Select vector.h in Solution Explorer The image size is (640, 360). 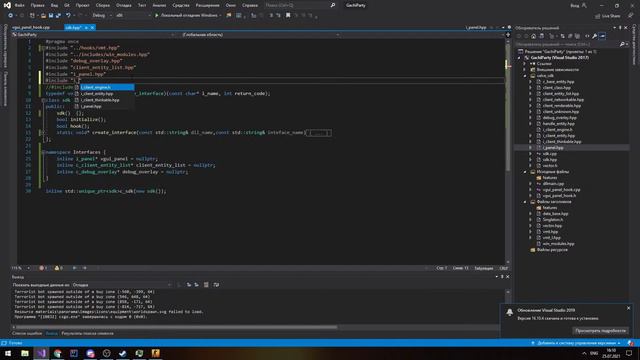click(x=549, y=166)
